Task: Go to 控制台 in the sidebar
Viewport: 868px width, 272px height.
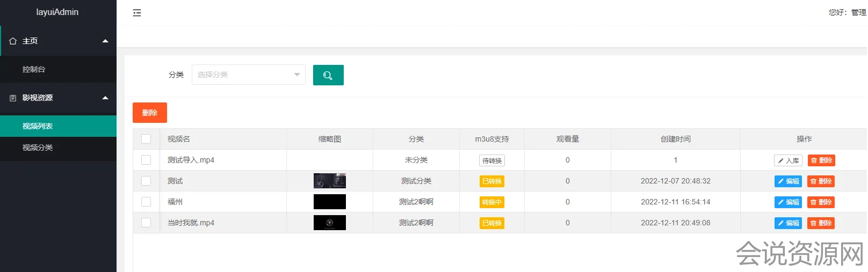Action: click(34, 69)
